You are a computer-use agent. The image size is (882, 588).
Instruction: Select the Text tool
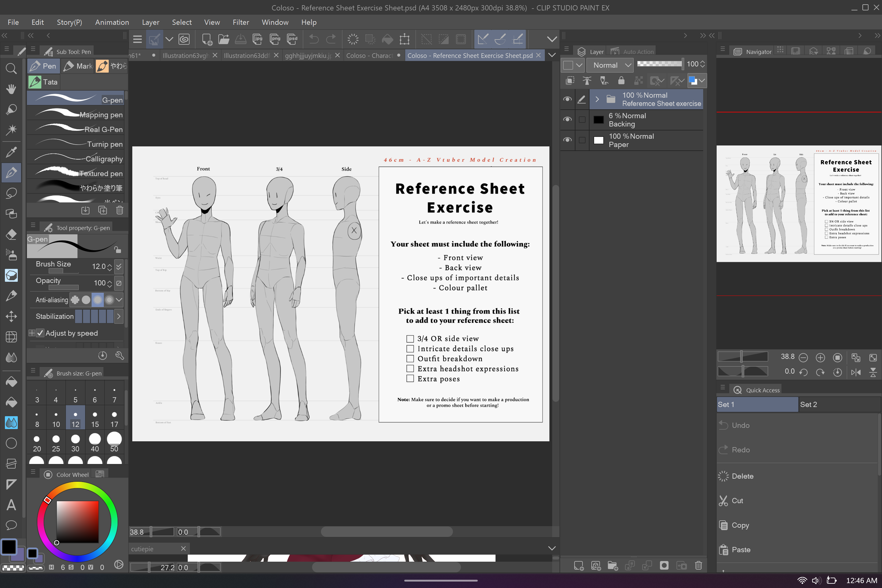(x=11, y=505)
